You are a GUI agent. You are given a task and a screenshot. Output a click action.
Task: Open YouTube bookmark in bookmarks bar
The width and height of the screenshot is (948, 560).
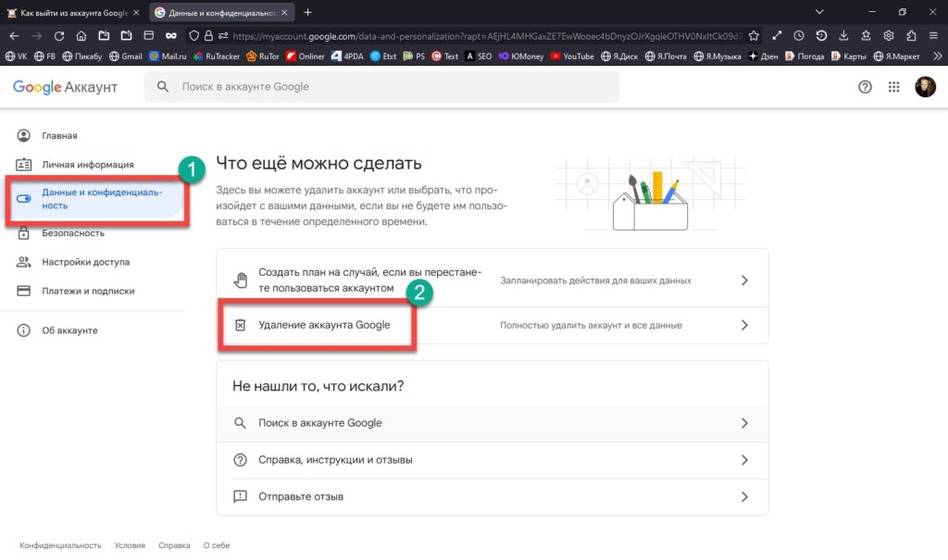pos(572,56)
